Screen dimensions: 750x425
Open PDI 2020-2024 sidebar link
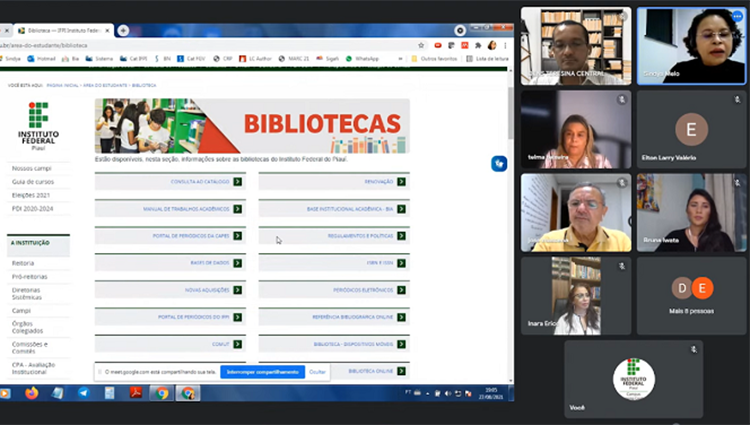click(33, 208)
